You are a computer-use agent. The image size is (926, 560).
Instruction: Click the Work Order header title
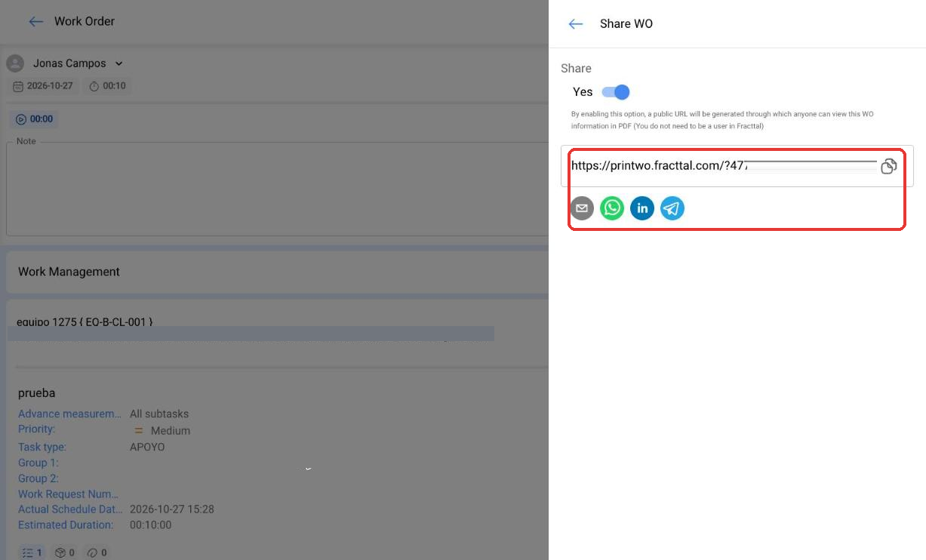click(85, 22)
